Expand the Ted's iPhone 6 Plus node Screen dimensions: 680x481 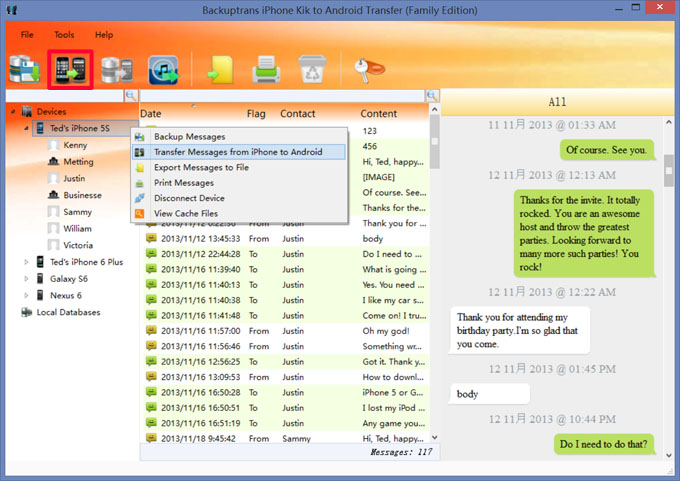(x=27, y=262)
